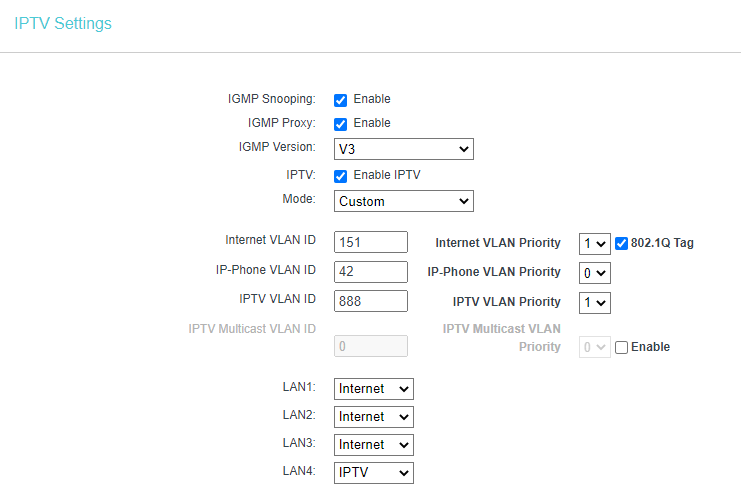
Task: Click the IPTV Settings page heading
Action: pyautogui.click(x=63, y=23)
